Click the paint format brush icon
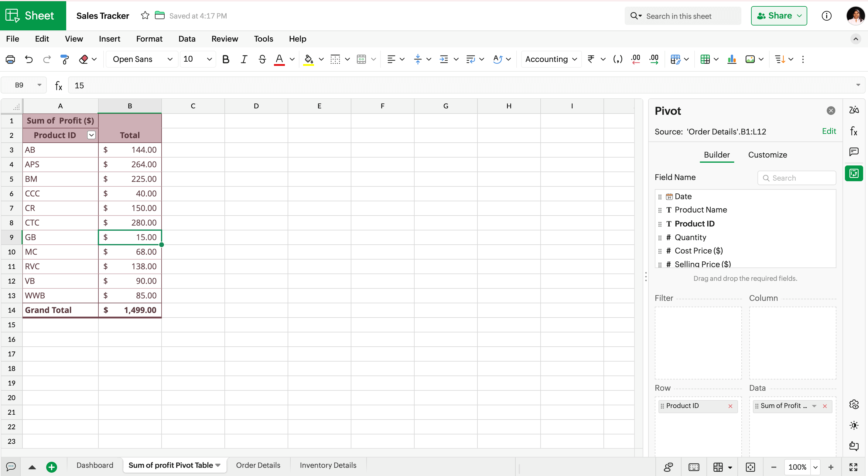868x476 pixels. [x=64, y=59]
